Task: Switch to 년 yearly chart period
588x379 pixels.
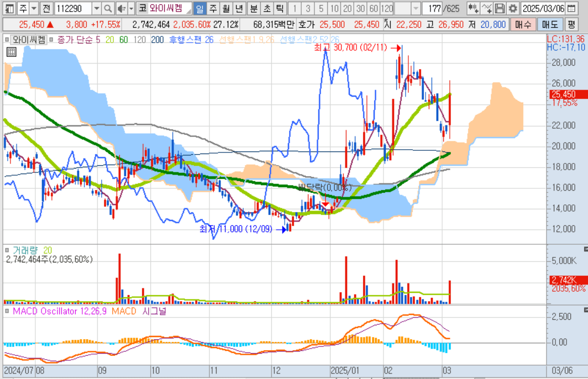Action: [x=239, y=8]
